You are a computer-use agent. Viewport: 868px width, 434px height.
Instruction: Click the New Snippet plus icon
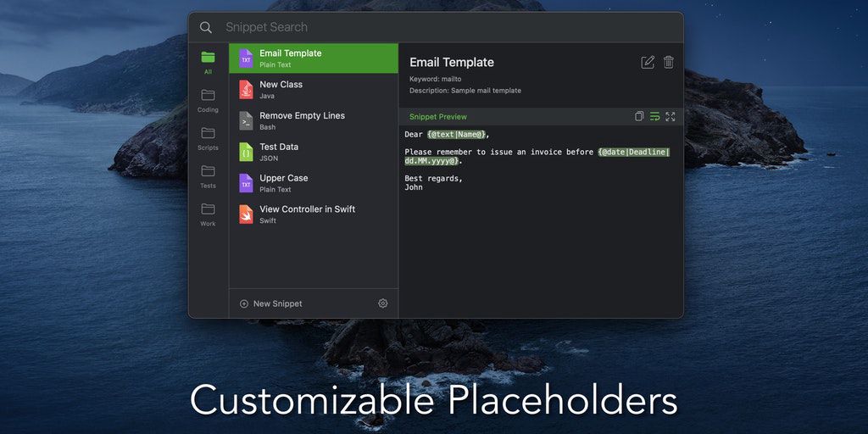coord(243,303)
